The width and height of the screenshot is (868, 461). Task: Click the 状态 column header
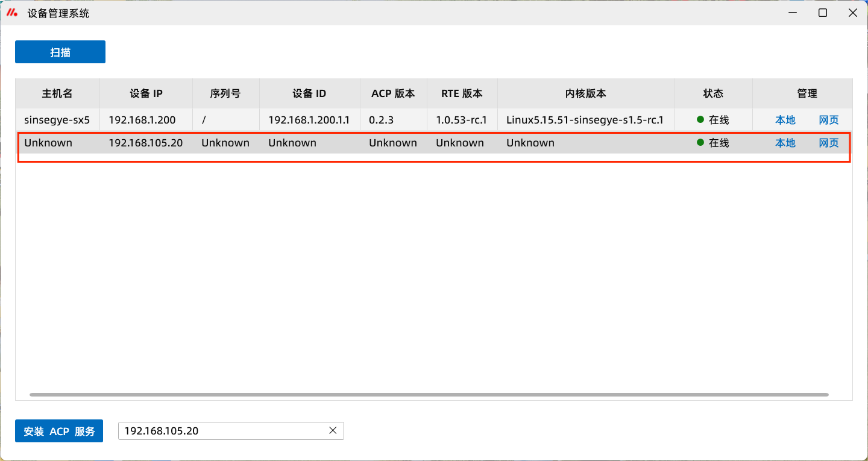pyautogui.click(x=713, y=93)
